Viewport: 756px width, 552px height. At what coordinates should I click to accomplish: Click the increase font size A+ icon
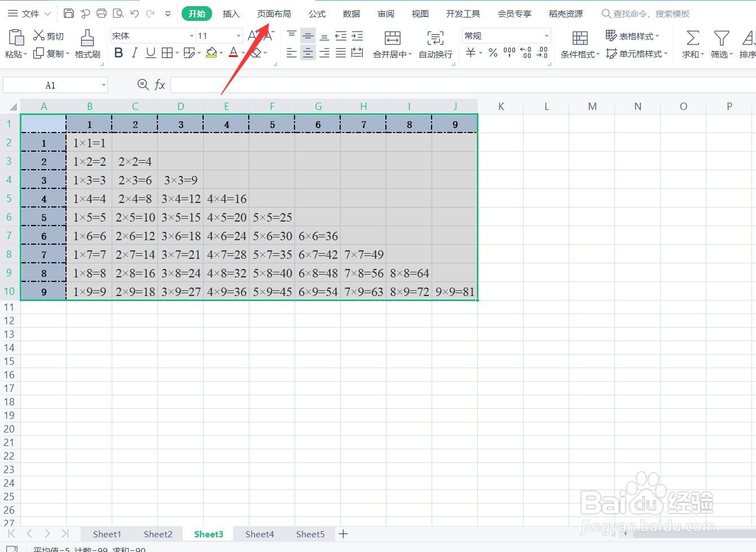click(x=253, y=36)
